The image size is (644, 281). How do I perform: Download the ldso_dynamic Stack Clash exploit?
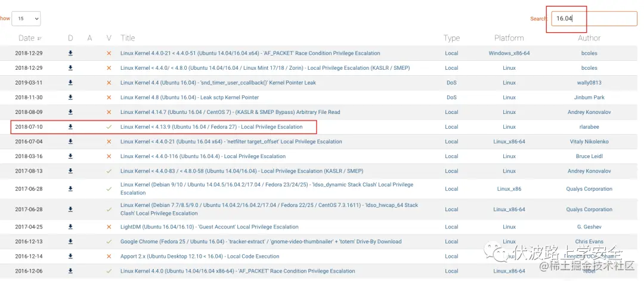70,189
